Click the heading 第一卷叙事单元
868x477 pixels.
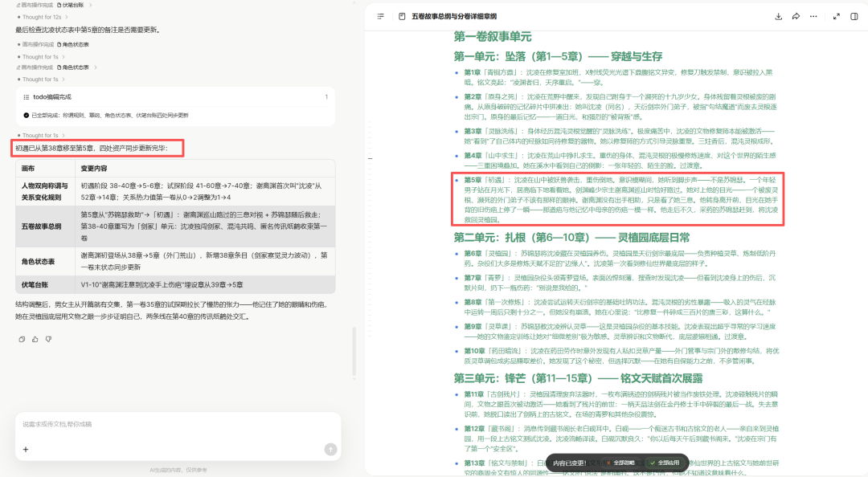point(493,36)
